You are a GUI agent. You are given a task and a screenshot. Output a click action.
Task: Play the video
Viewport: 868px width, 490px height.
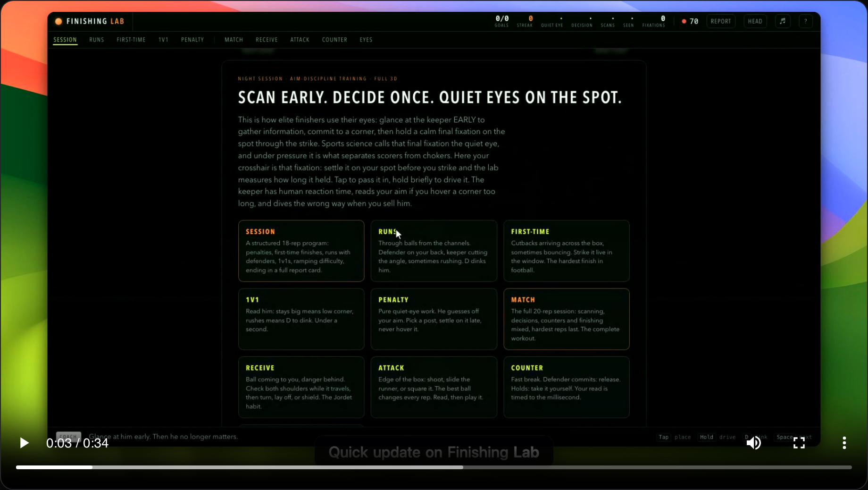(24, 443)
